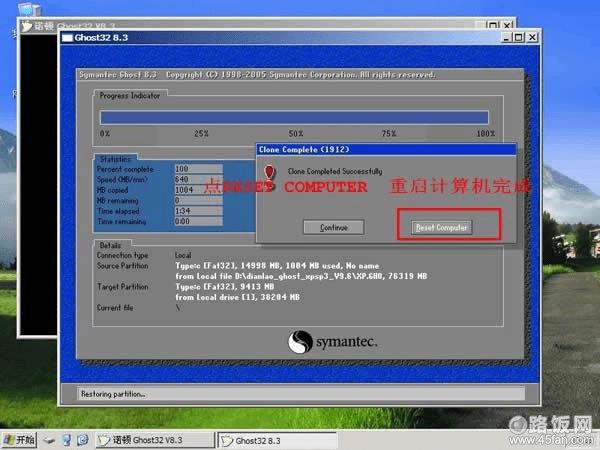Minimize the Ghost32 8.3 window
600x450 pixels.
[507, 37]
